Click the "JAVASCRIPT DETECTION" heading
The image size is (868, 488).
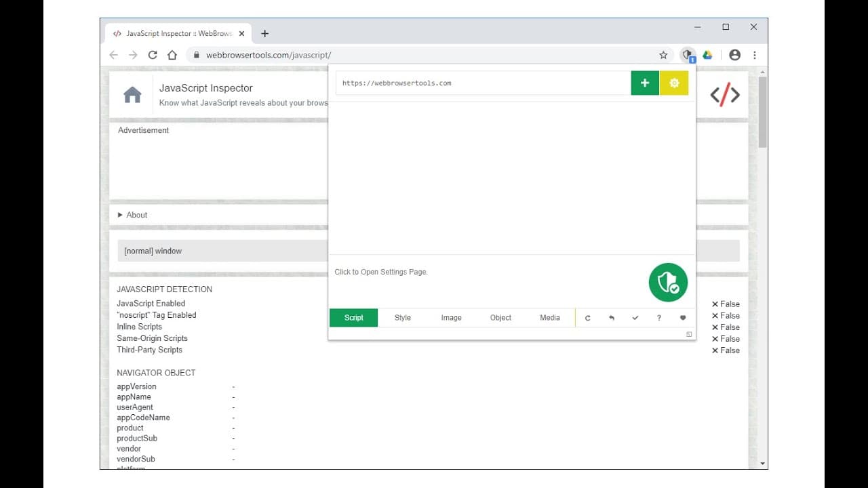(165, 289)
